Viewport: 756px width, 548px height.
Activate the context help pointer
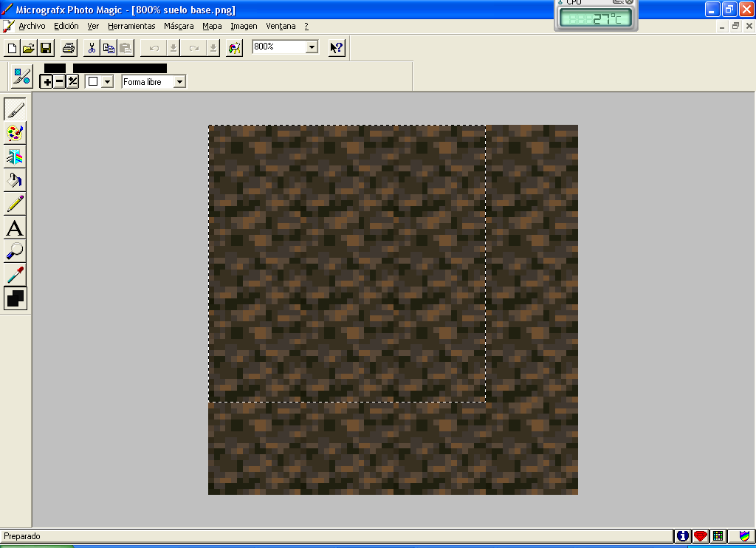tap(337, 48)
